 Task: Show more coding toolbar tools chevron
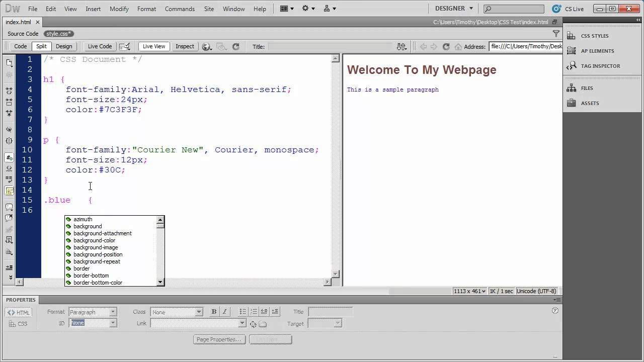[10, 277]
